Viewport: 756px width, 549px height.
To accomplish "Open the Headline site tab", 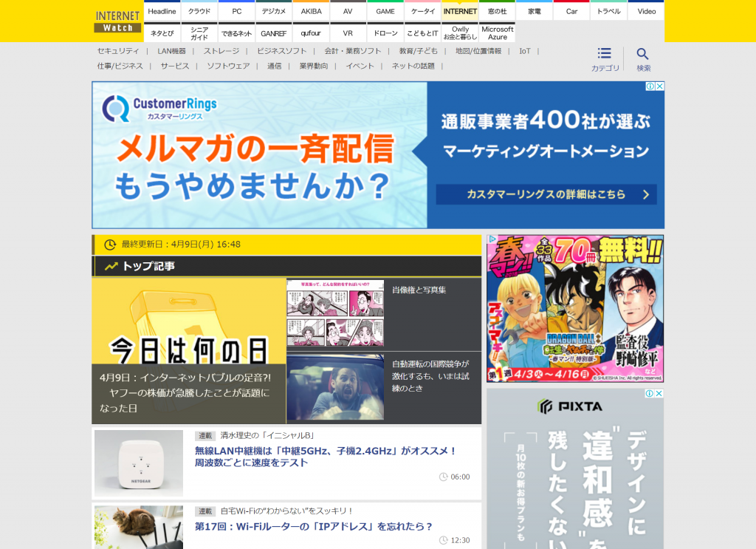I will [x=162, y=10].
